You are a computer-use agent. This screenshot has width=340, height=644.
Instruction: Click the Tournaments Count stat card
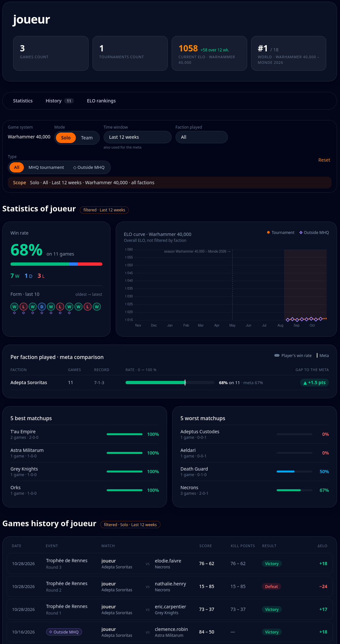click(130, 53)
